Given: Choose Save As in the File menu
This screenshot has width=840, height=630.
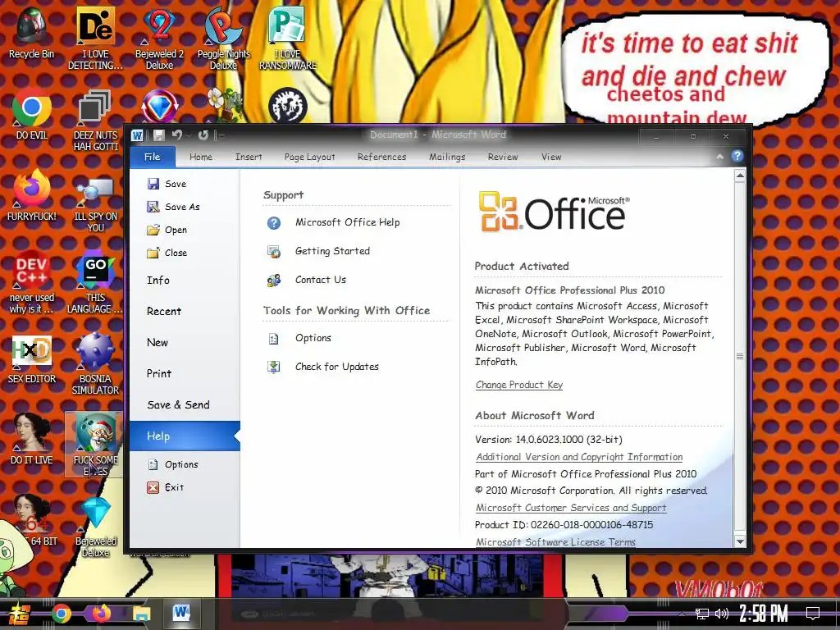Looking at the screenshot, I should (174, 207).
